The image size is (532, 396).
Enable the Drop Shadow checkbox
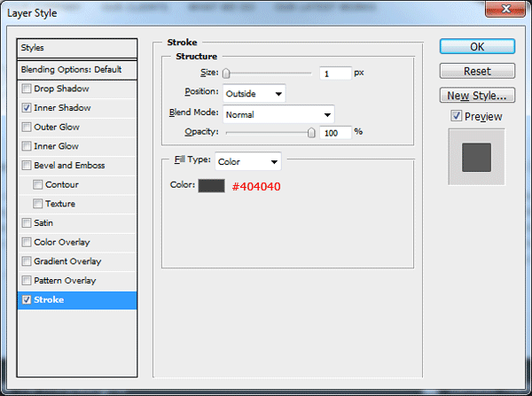pos(27,89)
